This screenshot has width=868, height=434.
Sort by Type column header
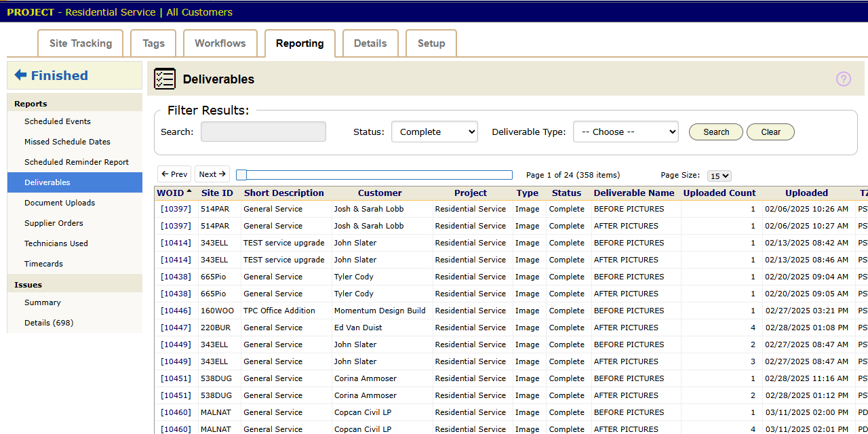(x=528, y=193)
